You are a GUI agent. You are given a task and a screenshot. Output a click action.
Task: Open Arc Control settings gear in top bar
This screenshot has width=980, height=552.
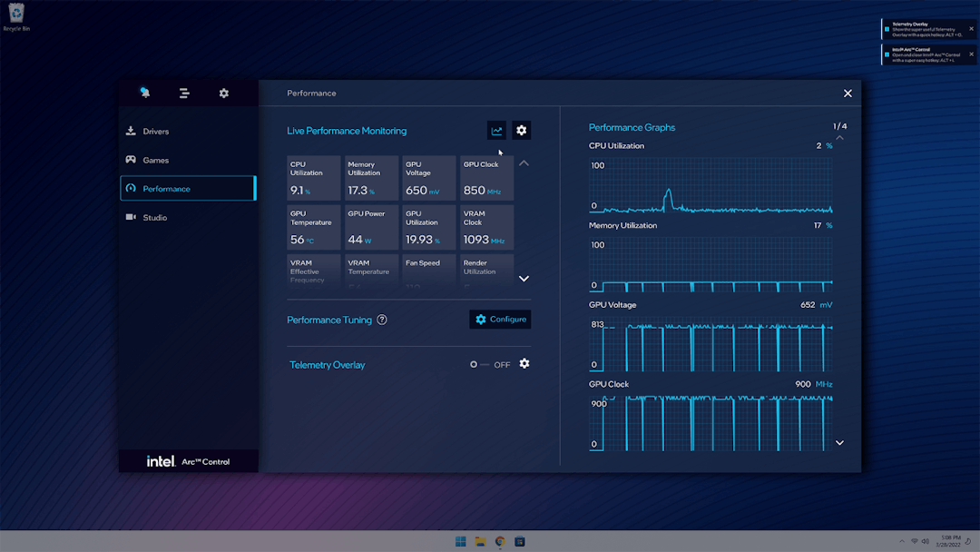[223, 93]
